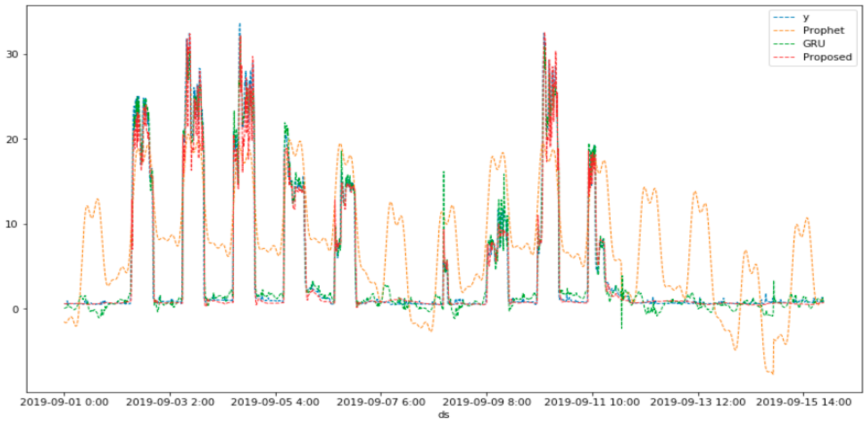Click the '2019-09-15 14:00' x-axis tick label
868x424 pixels.
pyautogui.click(x=804, y=402)
